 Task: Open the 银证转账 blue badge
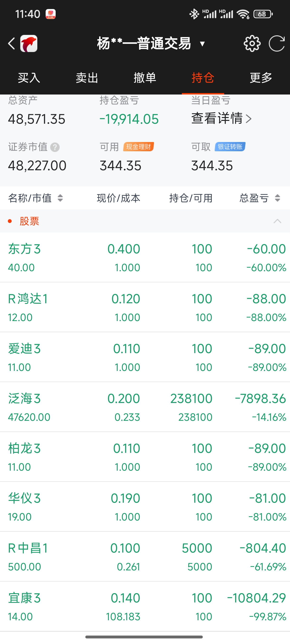[230, 147]
